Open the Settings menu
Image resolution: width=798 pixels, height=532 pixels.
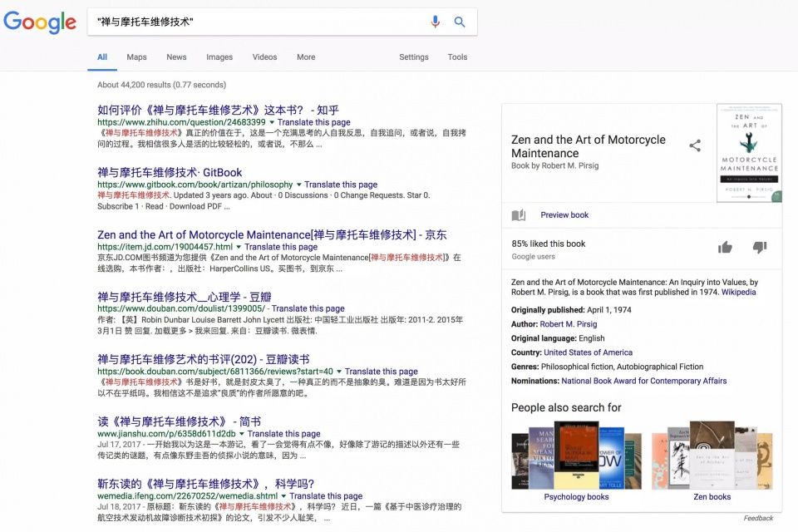(414, 57)
